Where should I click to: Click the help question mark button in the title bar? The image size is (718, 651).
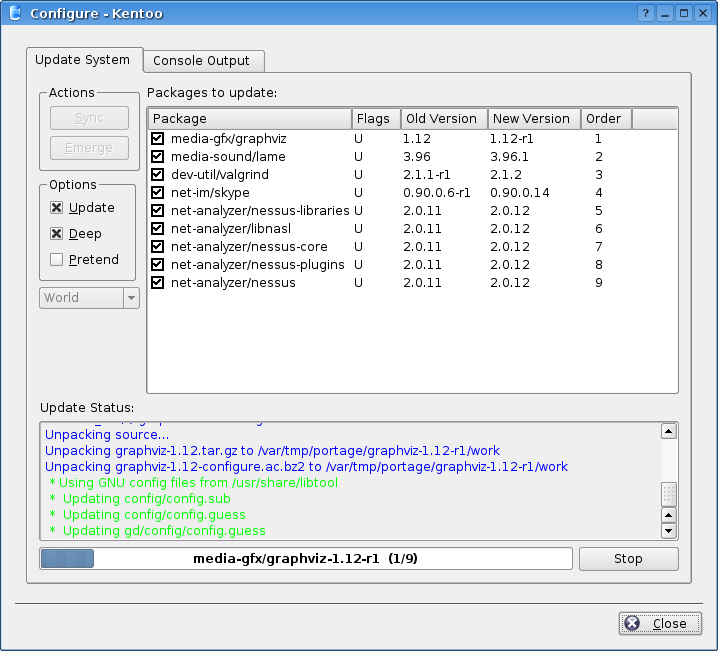tap(646, 13)
